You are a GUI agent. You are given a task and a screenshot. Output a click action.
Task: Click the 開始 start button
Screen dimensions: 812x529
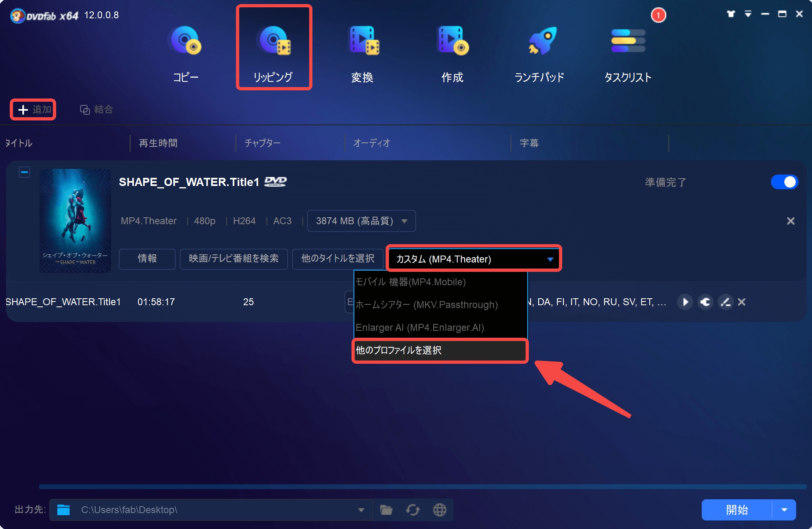[737, 510]
